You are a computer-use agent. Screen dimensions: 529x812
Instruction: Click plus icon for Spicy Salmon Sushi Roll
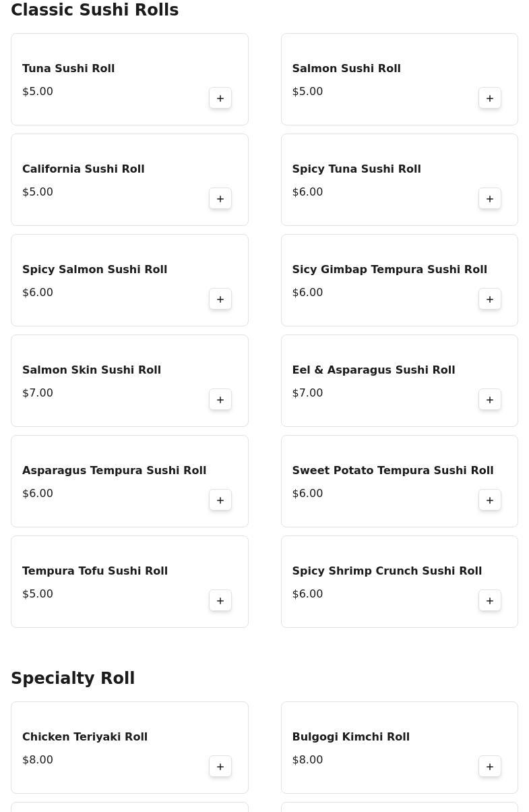220,299
